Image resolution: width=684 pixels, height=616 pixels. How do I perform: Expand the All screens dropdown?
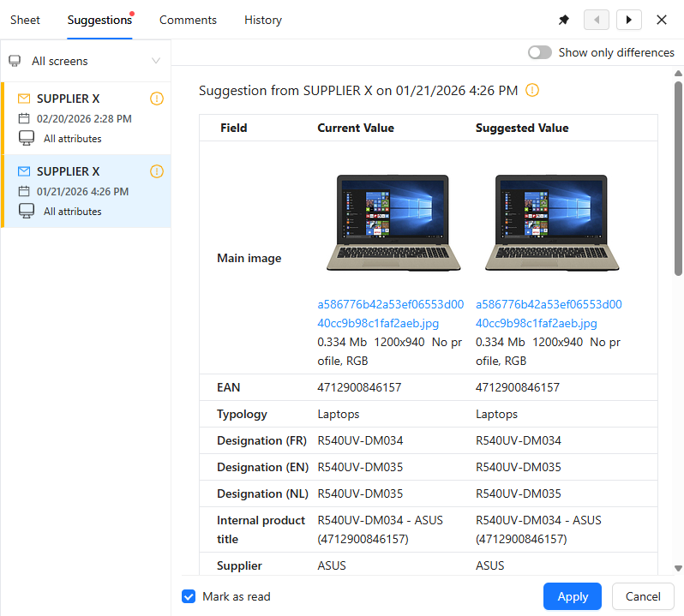pos(155,61)
